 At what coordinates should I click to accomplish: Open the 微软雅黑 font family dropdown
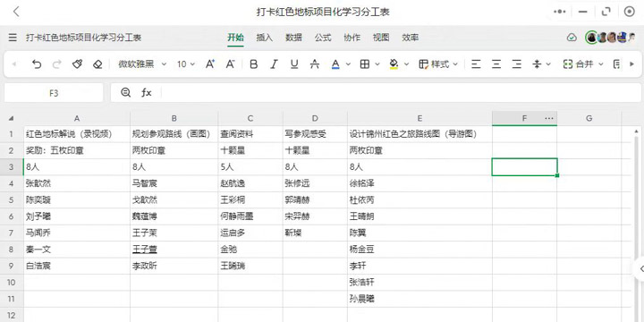(x=142, y=64)
